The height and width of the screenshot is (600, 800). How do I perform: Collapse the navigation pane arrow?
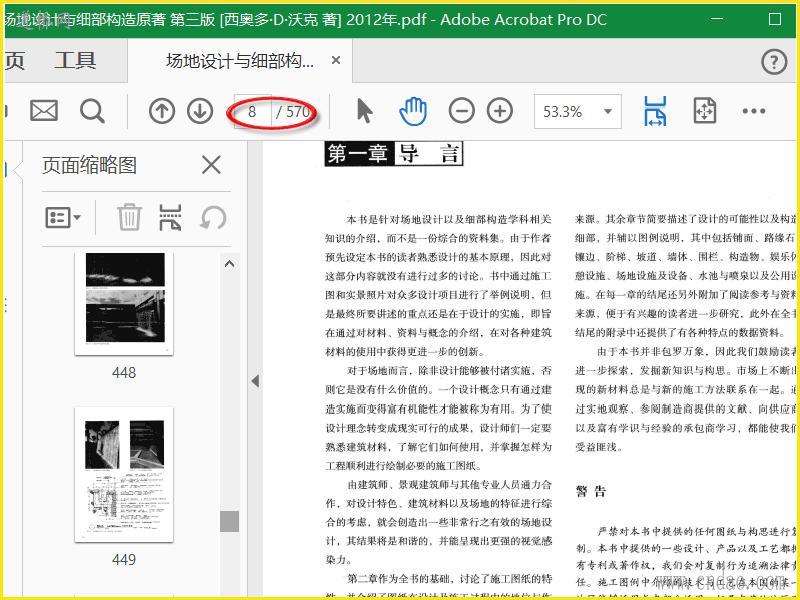pos(255,381)
